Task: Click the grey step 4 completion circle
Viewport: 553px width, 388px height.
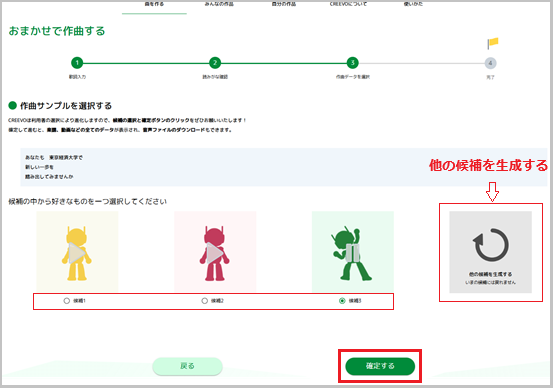Action: tap(490, 63)
